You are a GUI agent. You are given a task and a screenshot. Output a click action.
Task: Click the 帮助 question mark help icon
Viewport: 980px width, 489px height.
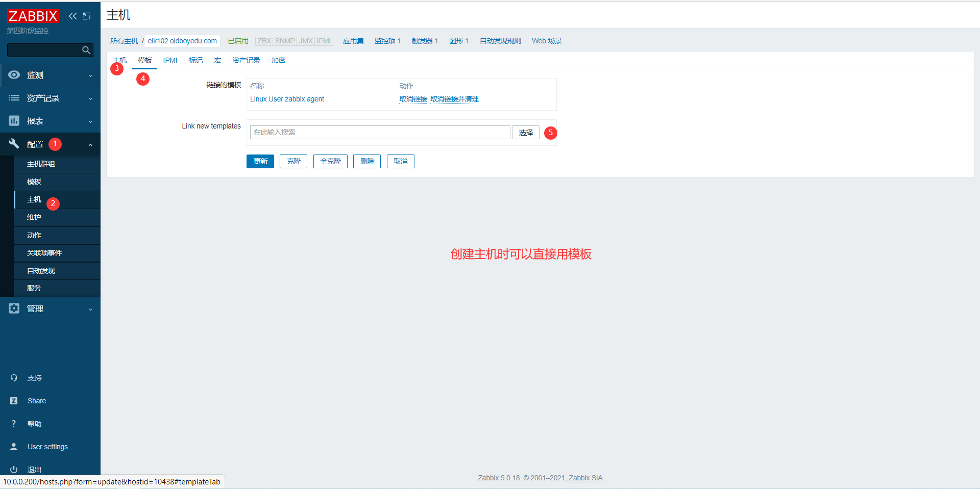coord(14,423)
